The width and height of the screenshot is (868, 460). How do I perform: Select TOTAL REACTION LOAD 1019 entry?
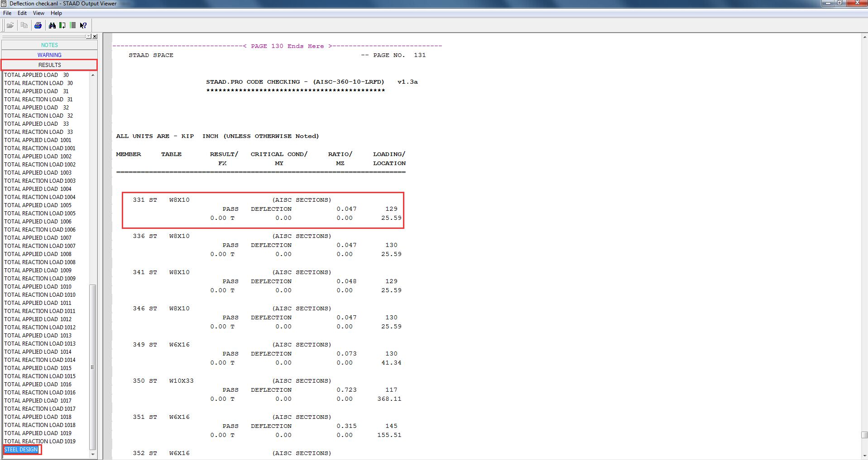pos(40,441)
